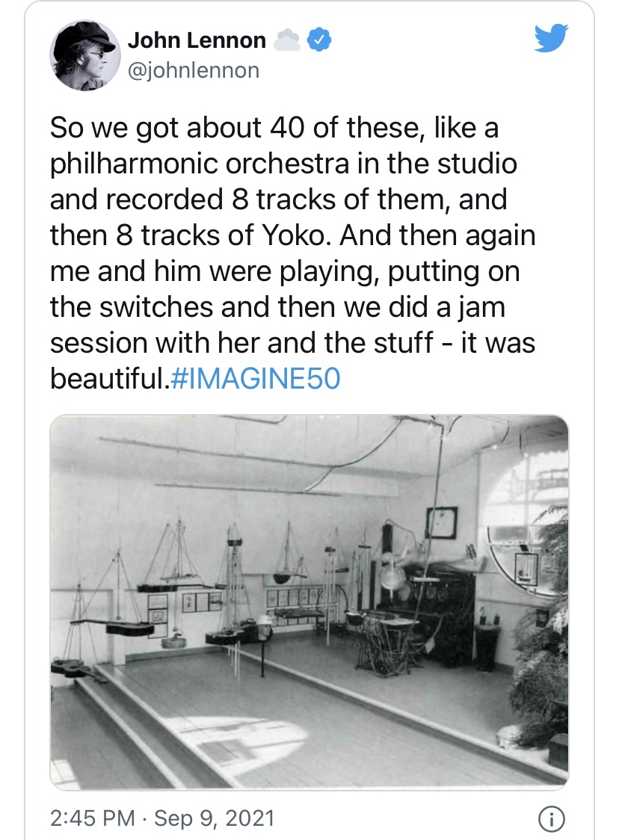Open John Lennon's profile picture
The image size is (619, 840).
point(84,55)
